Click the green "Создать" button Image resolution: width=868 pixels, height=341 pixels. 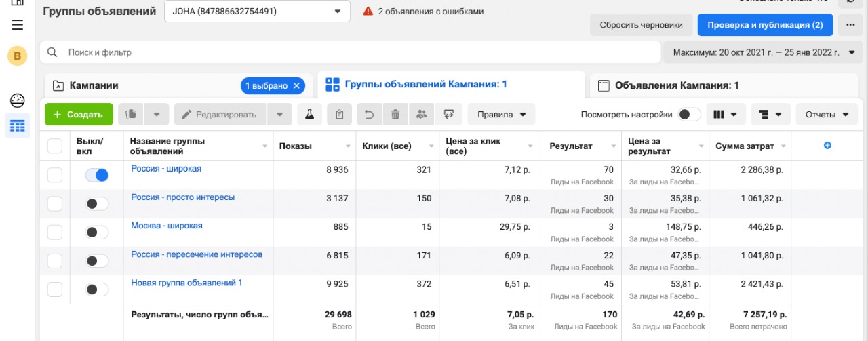coord(78,115)
